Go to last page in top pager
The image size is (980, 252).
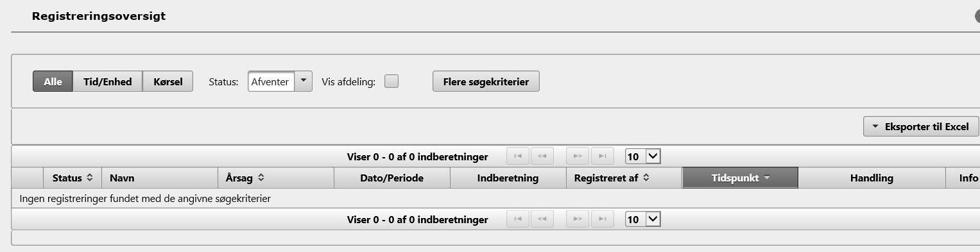[602, 156]
